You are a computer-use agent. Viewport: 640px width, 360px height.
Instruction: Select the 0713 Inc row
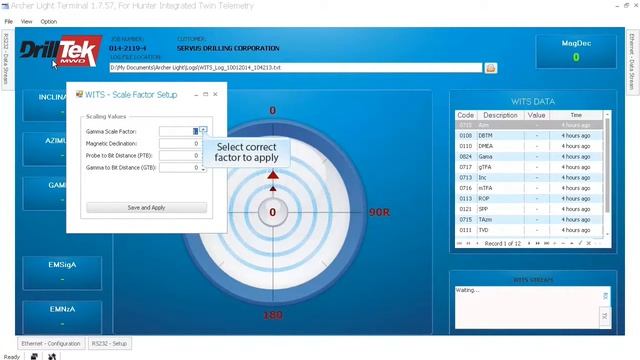coord(529,178)
